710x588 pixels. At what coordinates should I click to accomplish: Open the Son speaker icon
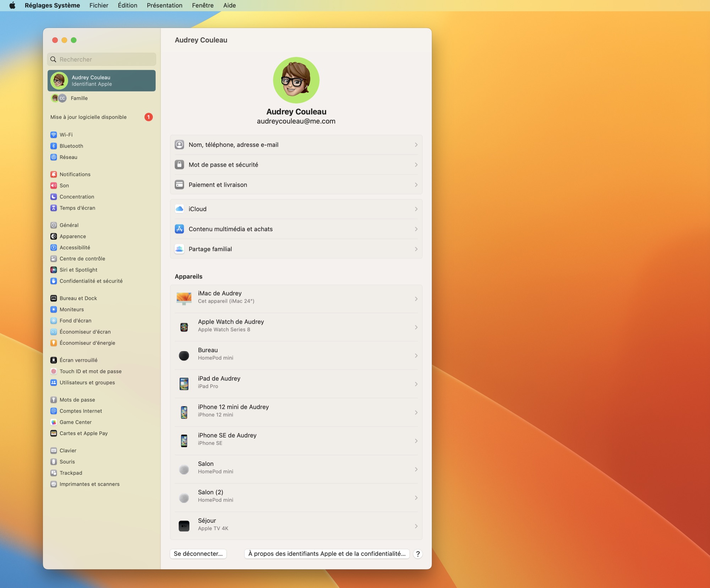(x=54, y=185)
